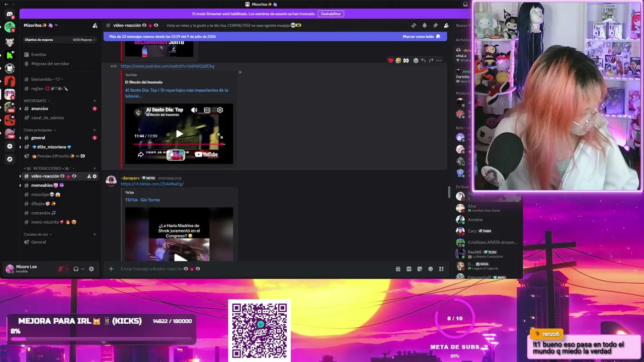The image size is (644, 362).
Task: Add laughing emoji reaction to the message
Action: (398, 60)
